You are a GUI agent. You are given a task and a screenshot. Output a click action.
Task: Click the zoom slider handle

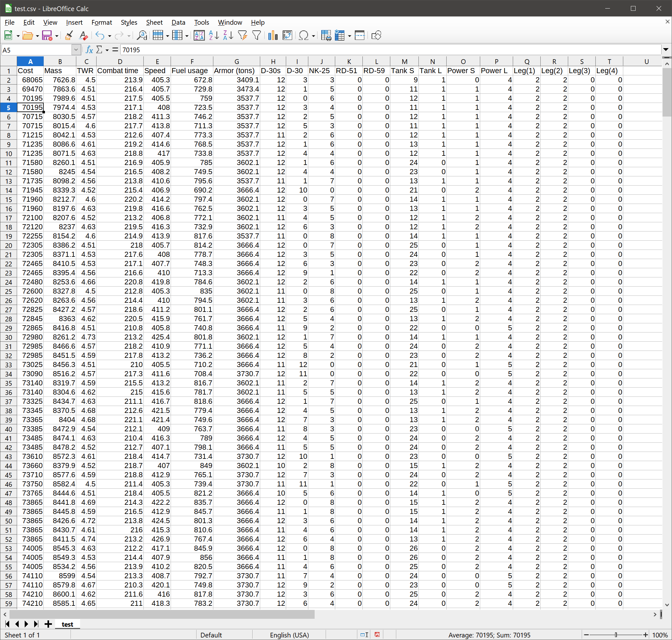point(616,635)
